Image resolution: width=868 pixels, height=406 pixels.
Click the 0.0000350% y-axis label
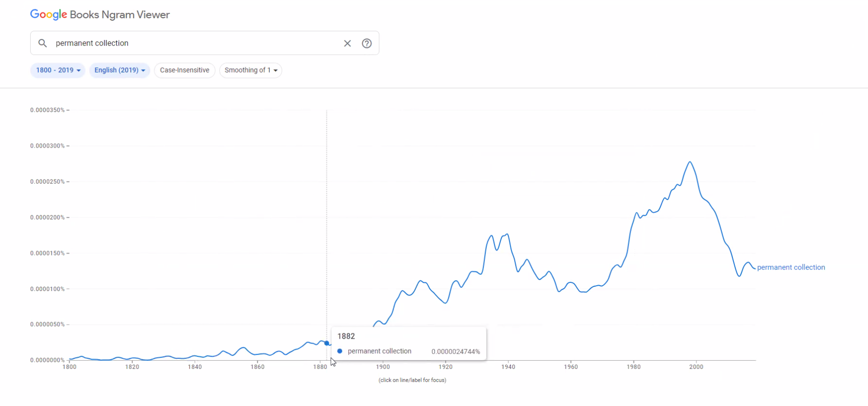(47, 110)
